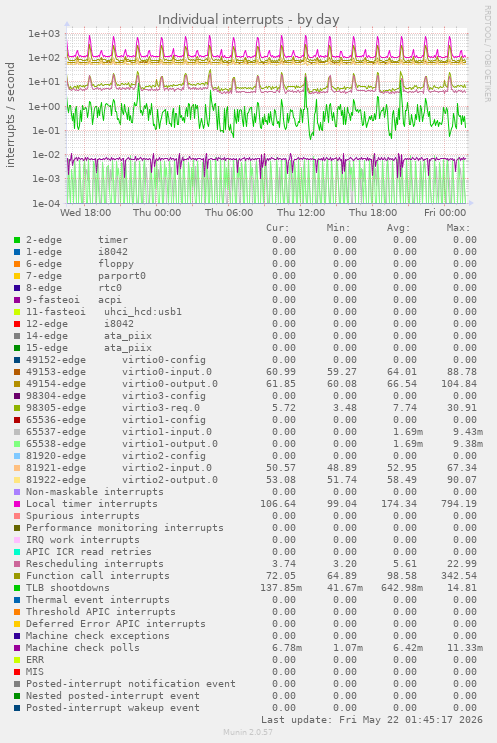
Task: Click the Cur: column header
Action: 278,228
